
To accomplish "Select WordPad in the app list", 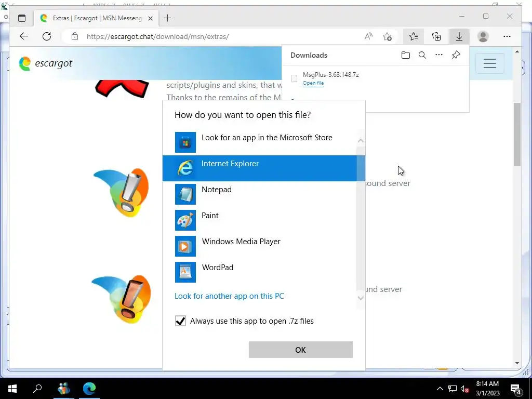I will [x=260, y=272].
